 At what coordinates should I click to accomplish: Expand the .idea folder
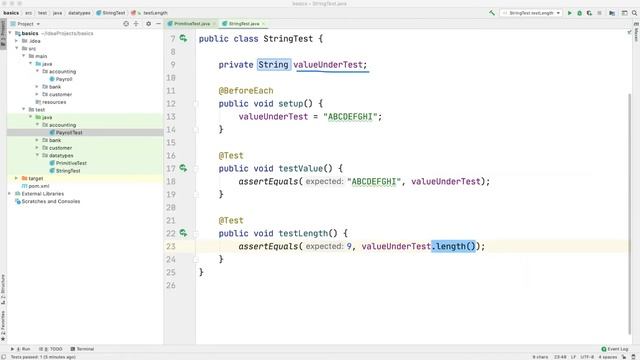point(17,41)
